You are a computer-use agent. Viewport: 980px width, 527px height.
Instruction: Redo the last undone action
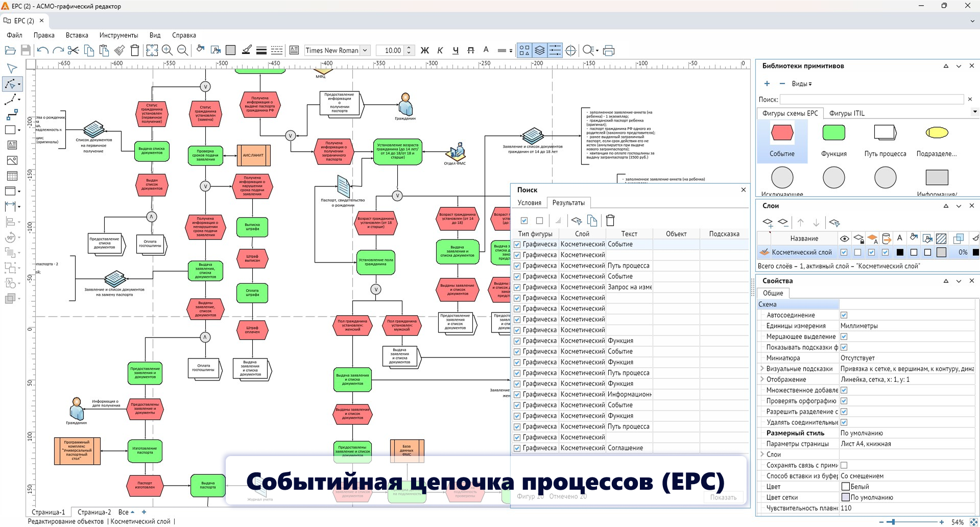point(58,50)
